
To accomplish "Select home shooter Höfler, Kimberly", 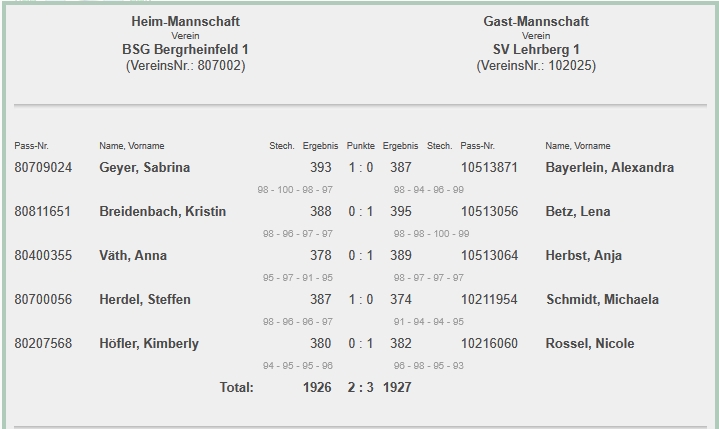I will (149, 344).
